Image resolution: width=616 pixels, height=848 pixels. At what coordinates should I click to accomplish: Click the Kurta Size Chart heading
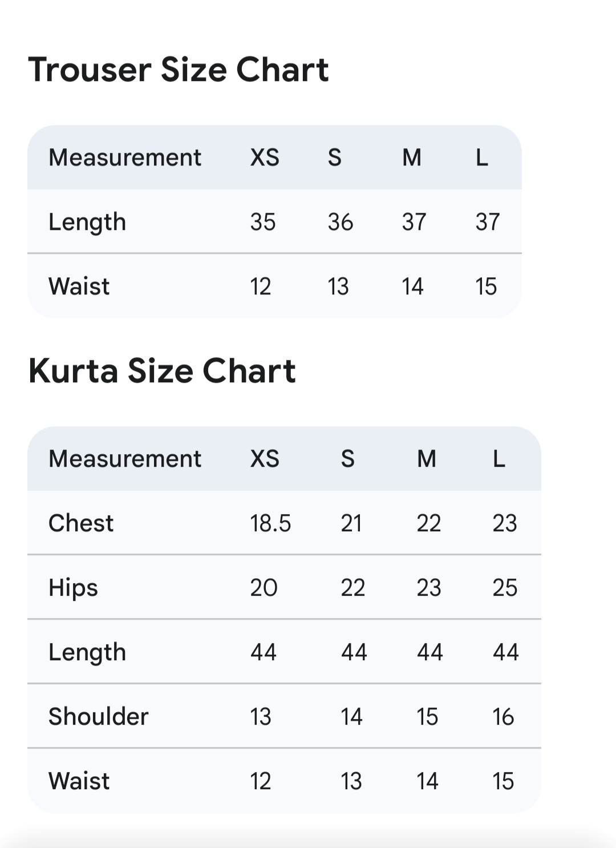[x=162, y=371]
